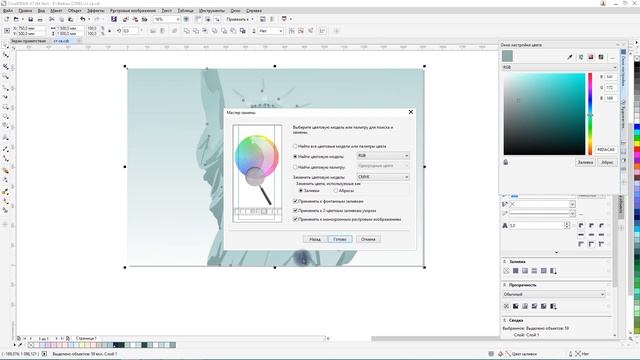The image size is (640, 360).
Task: Click the Save icon in the standard toolbar
Action: tap(31, 19)
